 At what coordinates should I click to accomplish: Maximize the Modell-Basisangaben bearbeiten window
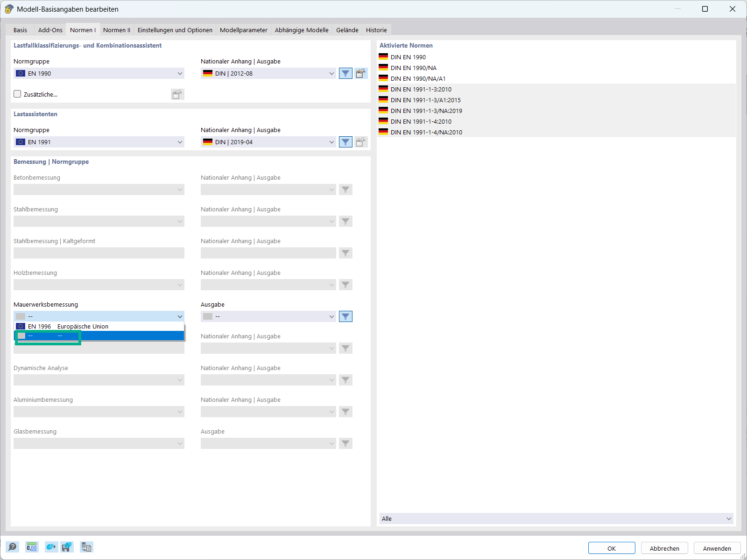pos(705,9)
